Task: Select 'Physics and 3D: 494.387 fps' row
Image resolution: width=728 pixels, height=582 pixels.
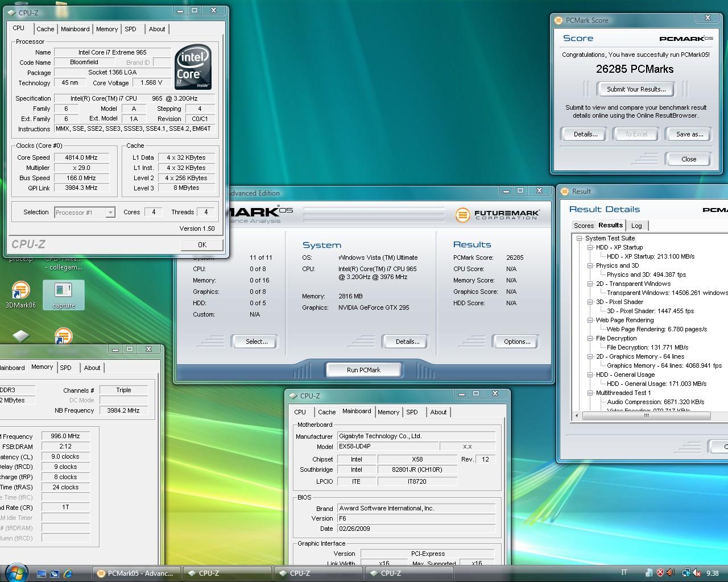Action: click(x=646, y=275)
